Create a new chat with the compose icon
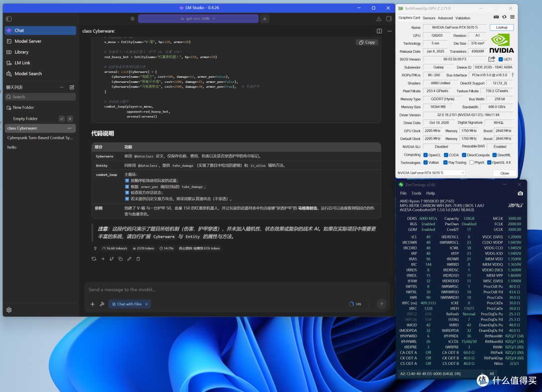This screenshot has height=392, width=542. coord(72,87)
